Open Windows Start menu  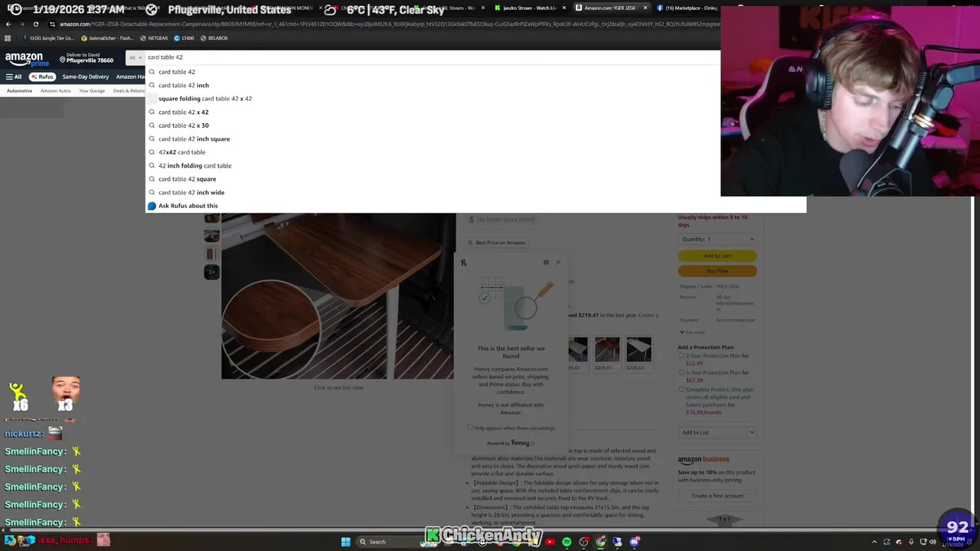click(345, 542)
